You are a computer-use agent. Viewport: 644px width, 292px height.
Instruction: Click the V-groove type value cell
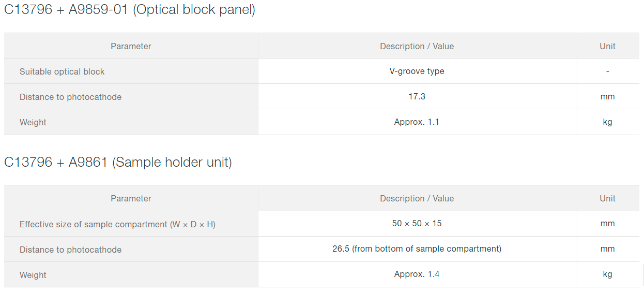pyautogui.click(x=417, y=71)
